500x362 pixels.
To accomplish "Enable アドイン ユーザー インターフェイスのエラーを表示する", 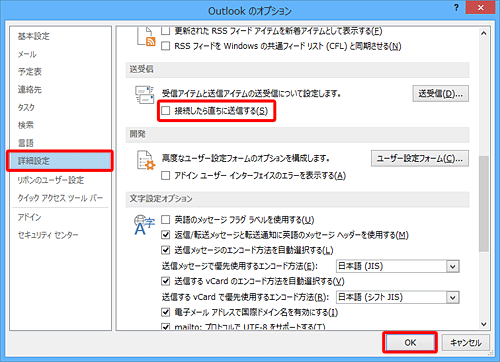I will coord(166,175).
